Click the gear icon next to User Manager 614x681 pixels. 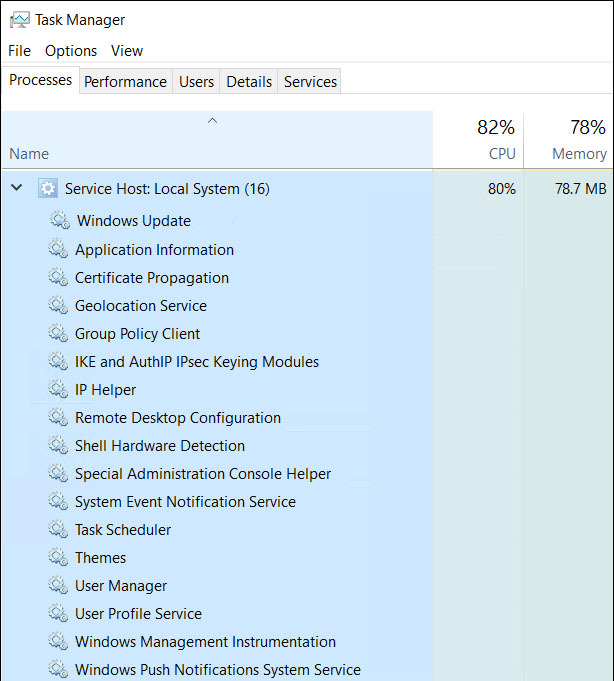click(x=58, y=585)
